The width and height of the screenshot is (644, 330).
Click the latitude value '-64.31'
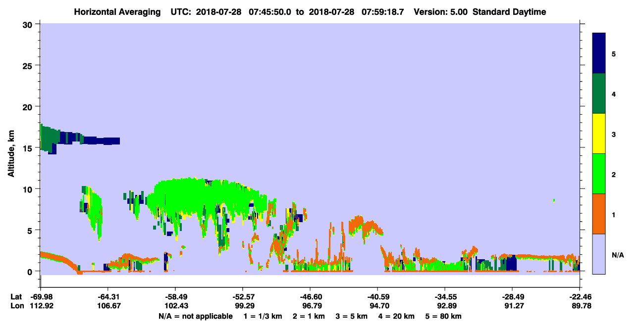coord(107,297)
